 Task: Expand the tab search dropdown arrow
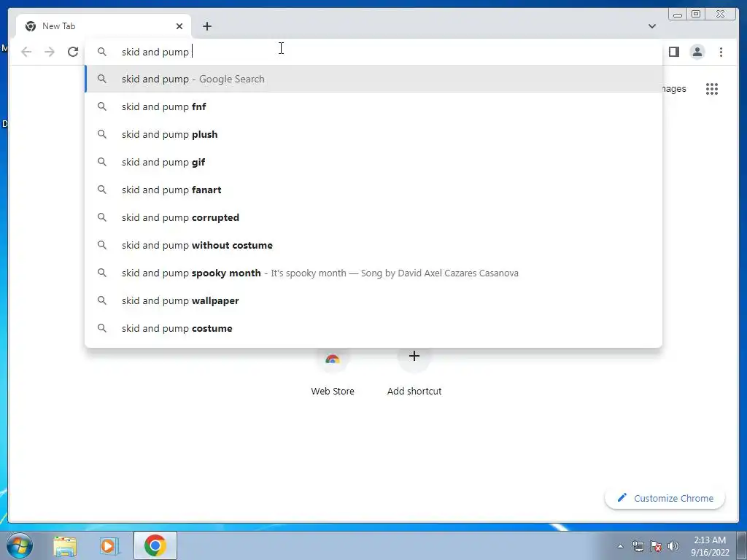[x=651, y=26]
